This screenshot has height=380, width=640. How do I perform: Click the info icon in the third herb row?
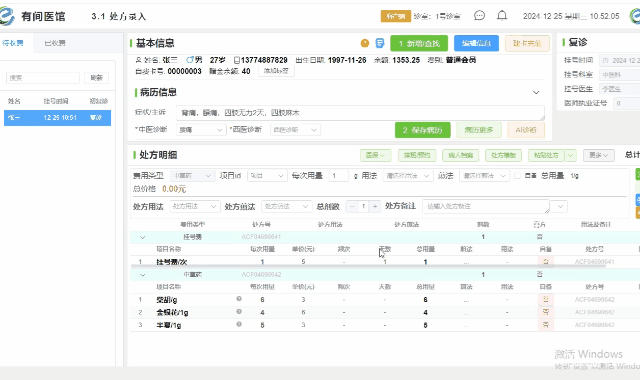pyautogui.click(x=239, y=324)
